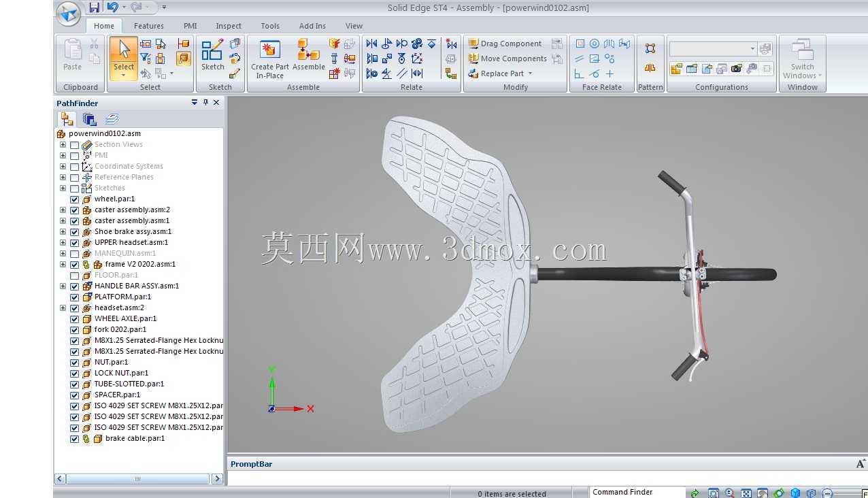
Task: Pin the PathFinder panel
Action: coord(205,103)
